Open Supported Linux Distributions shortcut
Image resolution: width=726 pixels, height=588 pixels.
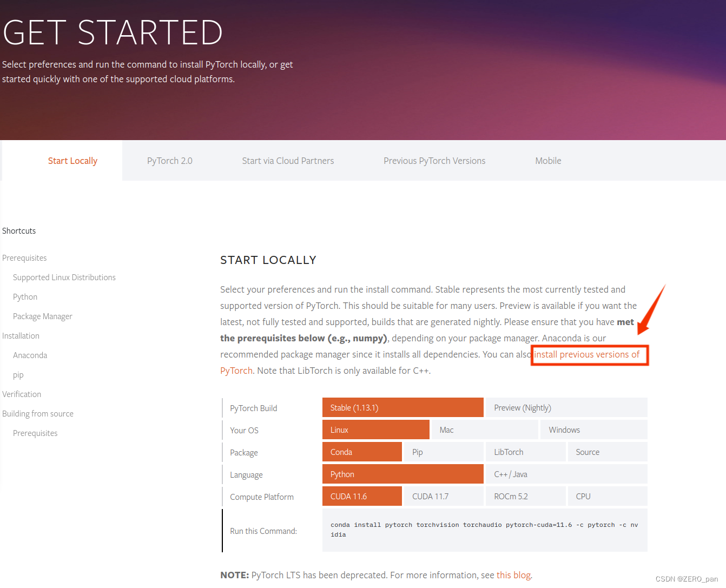coord(64,278)
